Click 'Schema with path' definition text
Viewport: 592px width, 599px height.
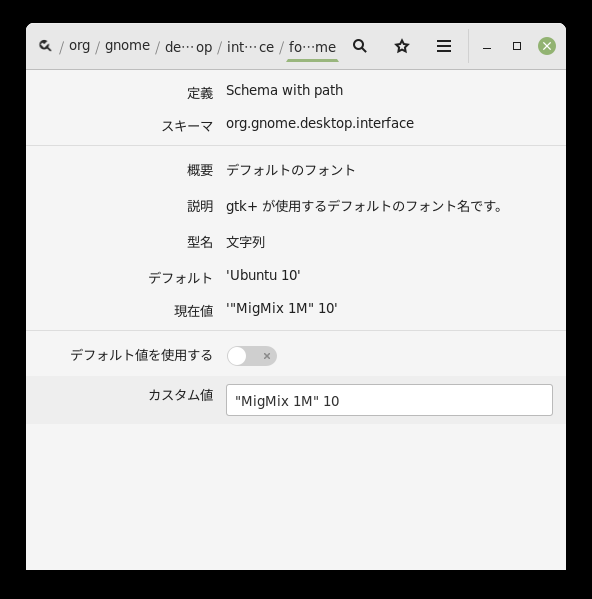click(285, 91)
